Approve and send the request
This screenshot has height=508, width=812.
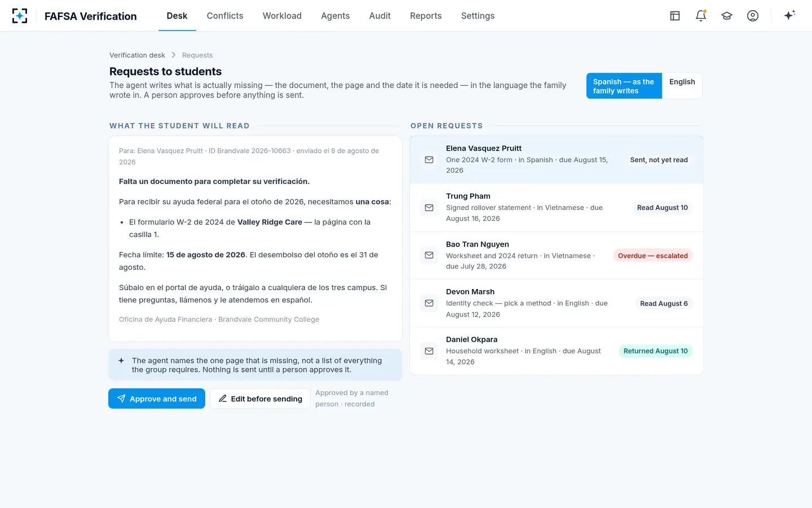coord(157,398)
